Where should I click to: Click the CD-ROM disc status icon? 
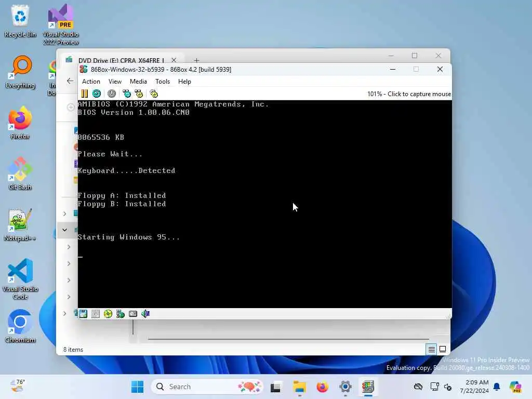click(x=108, y=314)
